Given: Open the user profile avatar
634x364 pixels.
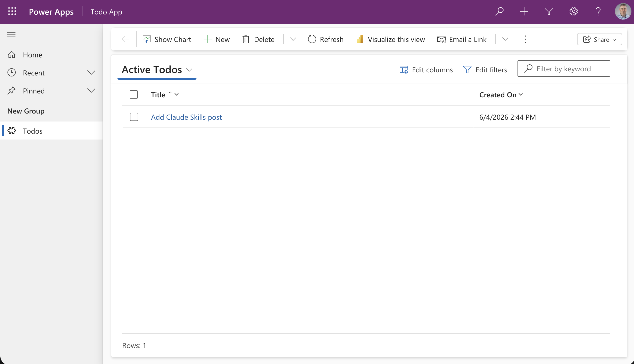Looking at the screenshot, I should (x=623, y=12).
